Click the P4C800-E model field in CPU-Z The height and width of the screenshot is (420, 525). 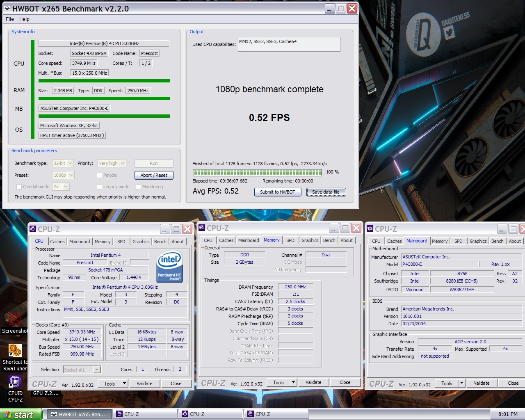pos(440,264)
